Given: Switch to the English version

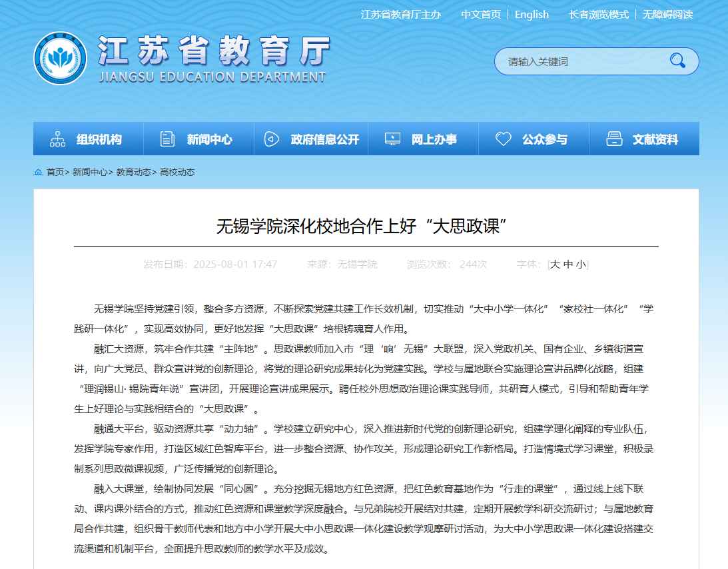Looking at the screenshot, I should [532, 14].
